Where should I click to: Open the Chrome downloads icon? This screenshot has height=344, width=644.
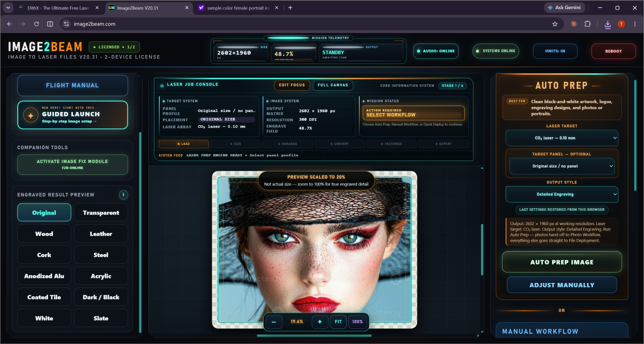click(x=608, y=24)
